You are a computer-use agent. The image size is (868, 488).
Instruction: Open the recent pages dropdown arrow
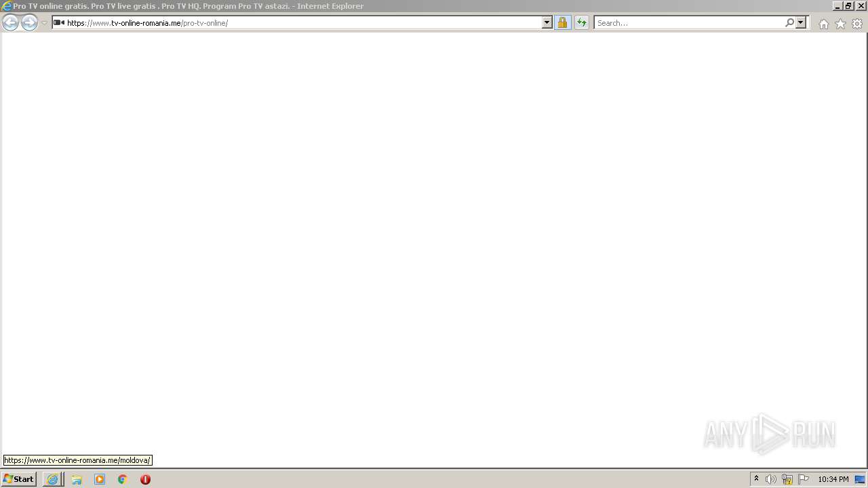tap(44, 23)
